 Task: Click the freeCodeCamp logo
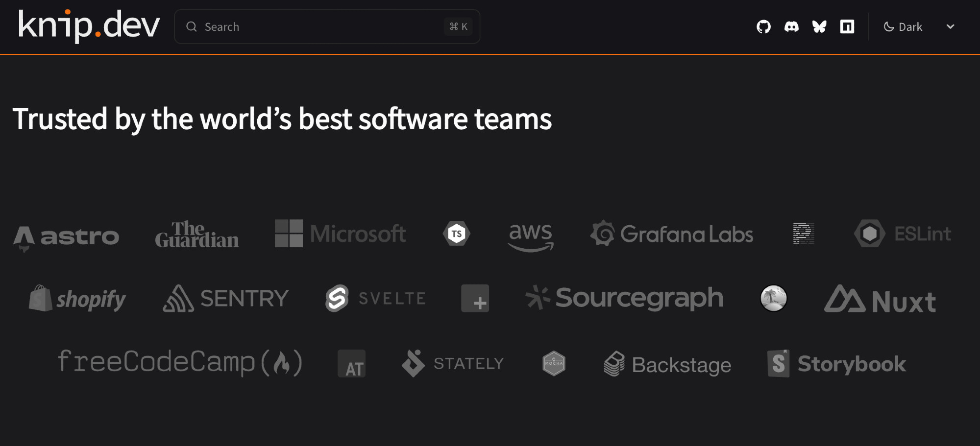pyautogui.click(x=180, y=363)
